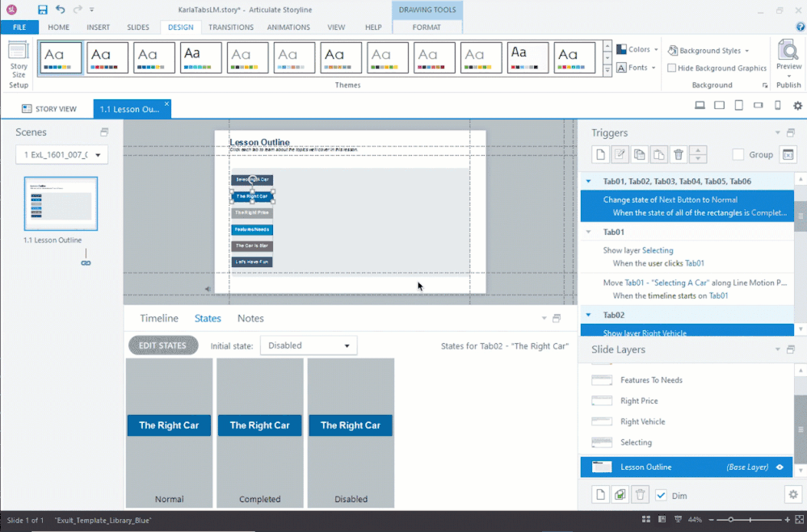Duplicate the selected slide layer

[620, 495]
